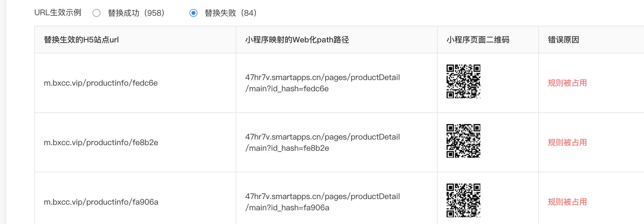The width and height of the screenshot is (644, 224).
Task: Click the QR code for fedc6e row
Action: click(x=463, y=81)
